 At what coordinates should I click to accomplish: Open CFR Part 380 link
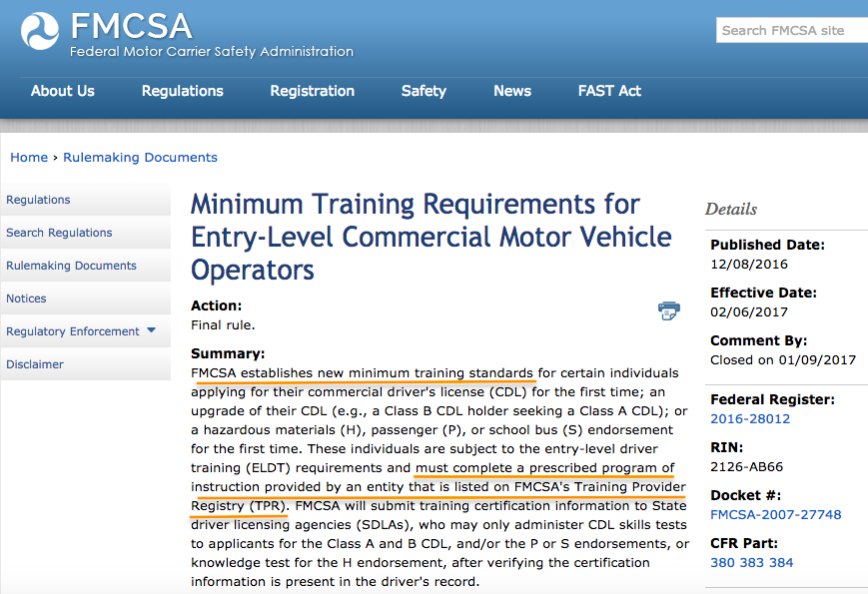pyautogui.click(x=722, y=562)
